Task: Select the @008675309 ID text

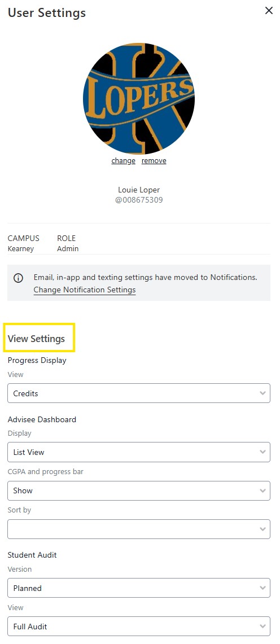Action: point(139,200)
